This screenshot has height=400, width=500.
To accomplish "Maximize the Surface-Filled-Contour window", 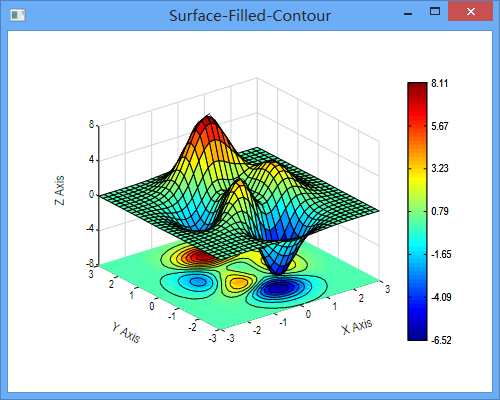I will click(x=435, y=12).
